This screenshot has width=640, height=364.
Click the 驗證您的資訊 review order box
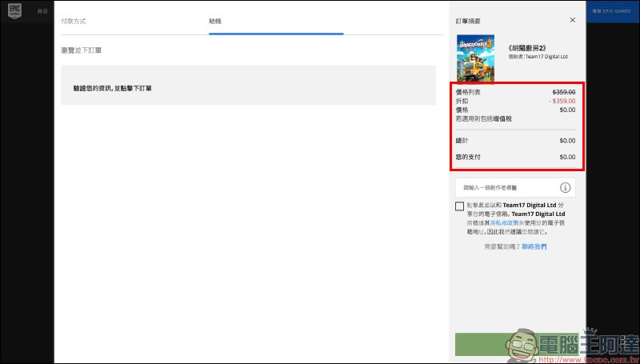click(251, 87)
